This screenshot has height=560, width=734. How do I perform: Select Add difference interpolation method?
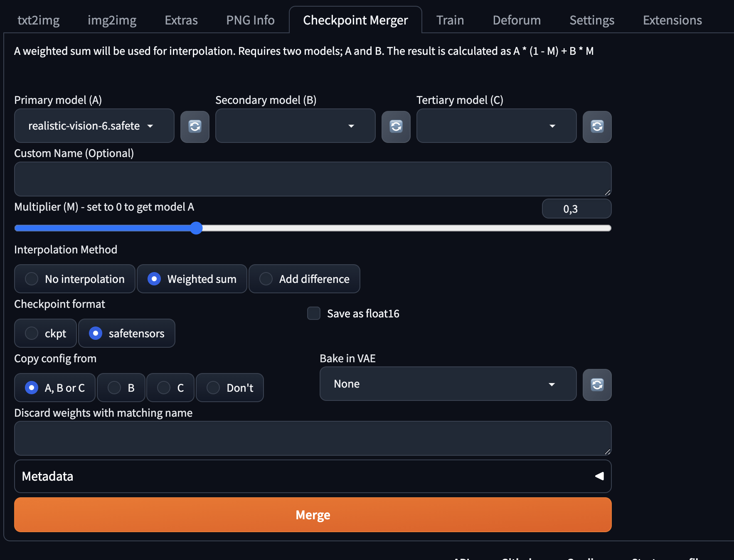tap(266, 279)
